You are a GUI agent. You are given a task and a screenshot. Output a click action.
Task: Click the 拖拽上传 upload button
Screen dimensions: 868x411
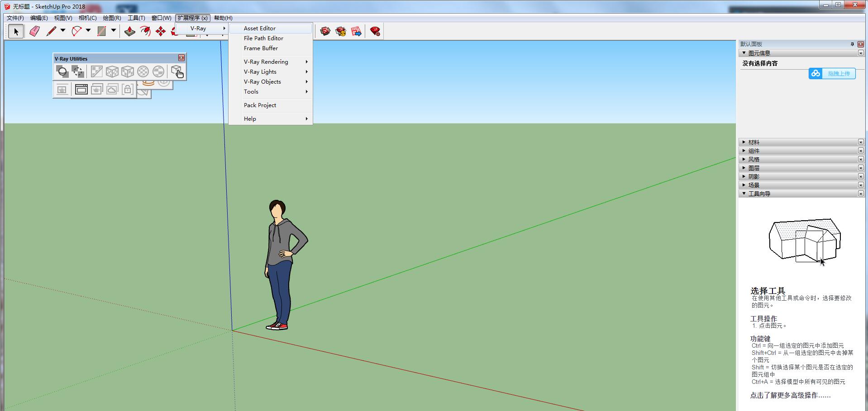[x=832, y=73]
